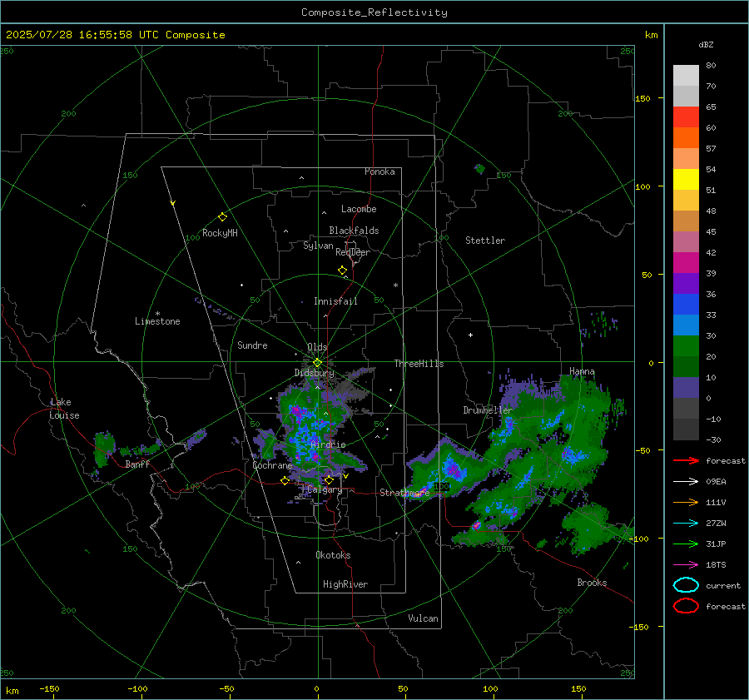Click the yellow diamond marker below Cochrane
Viewport: 749px width, 700px height.
click(285, 481)
